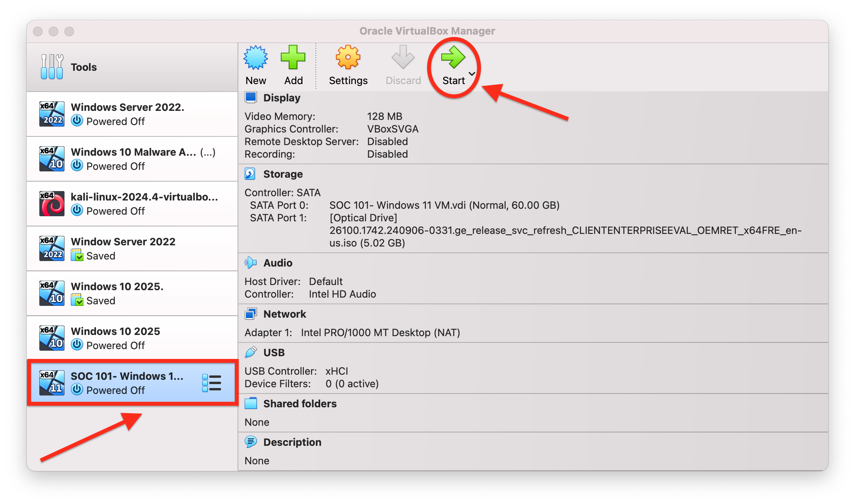855x504 pixels.
Task: Click the Windows Server 2022. OS icon
Action: (x=52, y=114)
